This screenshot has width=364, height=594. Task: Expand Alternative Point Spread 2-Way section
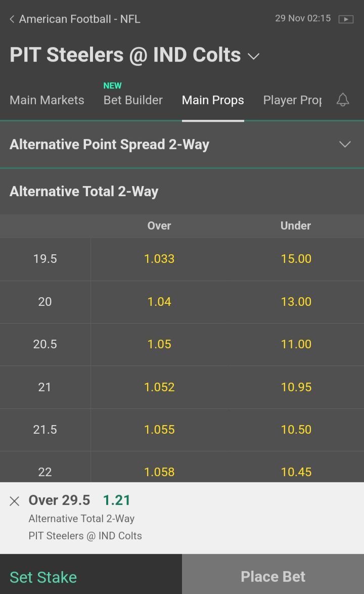click(x=182, y=145)
